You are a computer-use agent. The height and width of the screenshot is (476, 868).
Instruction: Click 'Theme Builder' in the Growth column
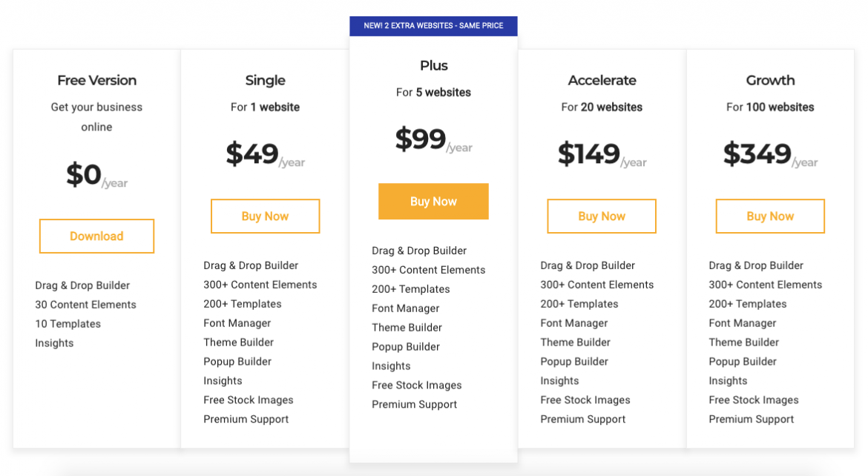[743, 342]
